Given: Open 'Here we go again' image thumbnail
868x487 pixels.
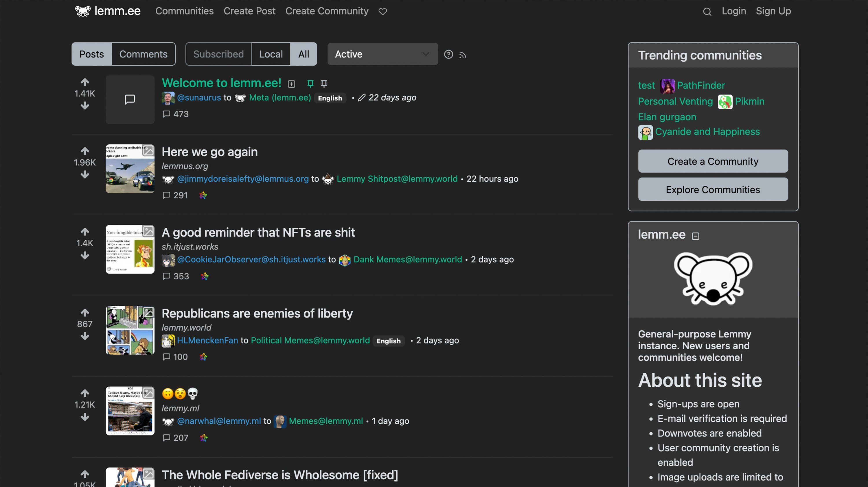Looking at the screenshot, I should [x=130, y=169].
